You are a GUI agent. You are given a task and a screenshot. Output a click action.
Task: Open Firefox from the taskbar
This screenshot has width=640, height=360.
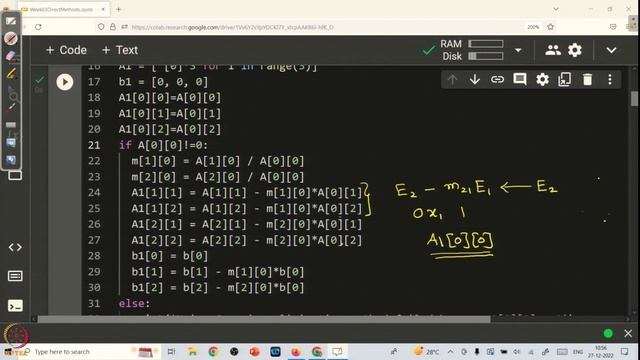click(x=296, y=351)
